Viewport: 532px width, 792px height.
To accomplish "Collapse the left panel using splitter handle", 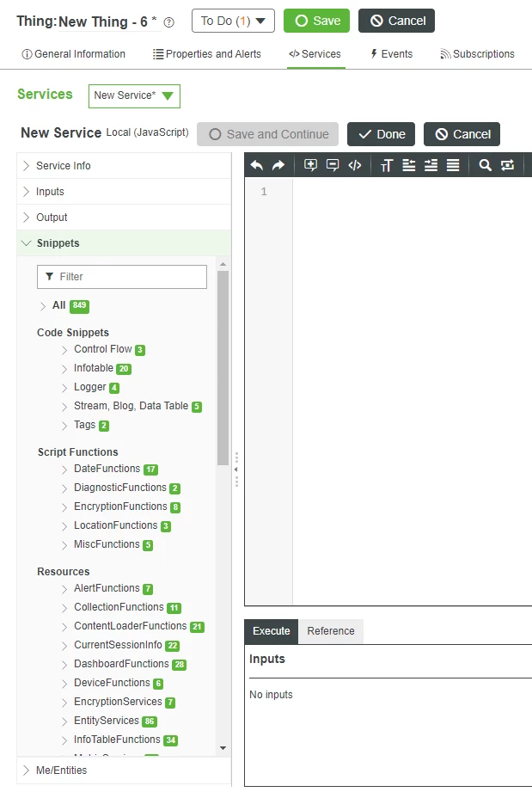I will point(236,470).
